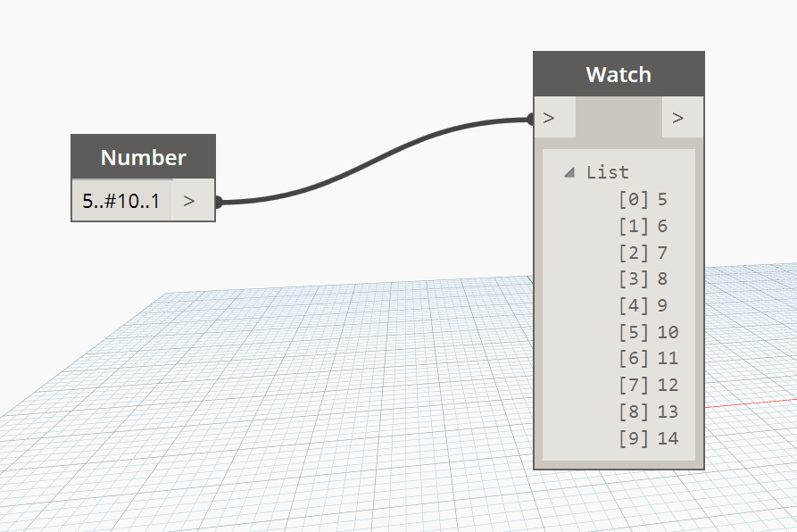Select list item [3] 8
Image resolution: width=797 pixels, height=532 pixels.
click(643, 278)
